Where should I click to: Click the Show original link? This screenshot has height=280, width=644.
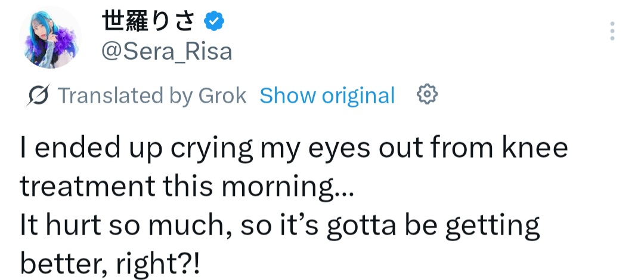click(327, 96)
